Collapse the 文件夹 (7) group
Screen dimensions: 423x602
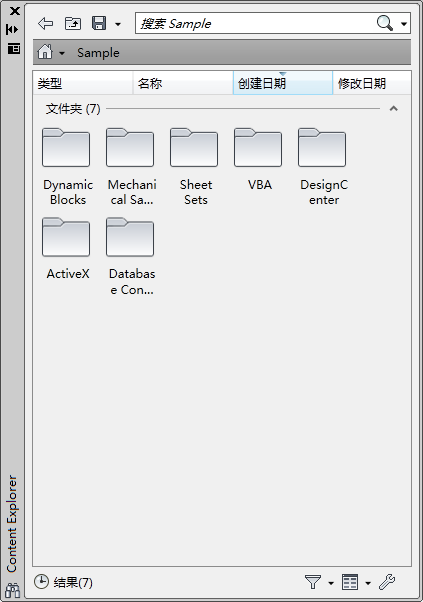(x=393, y=109)
